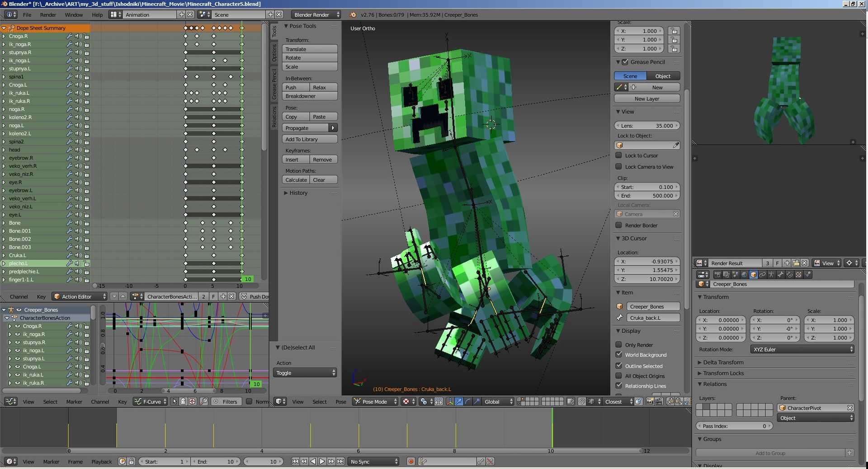
Task: Open the Render menu
Action: [x=48, y=15]
